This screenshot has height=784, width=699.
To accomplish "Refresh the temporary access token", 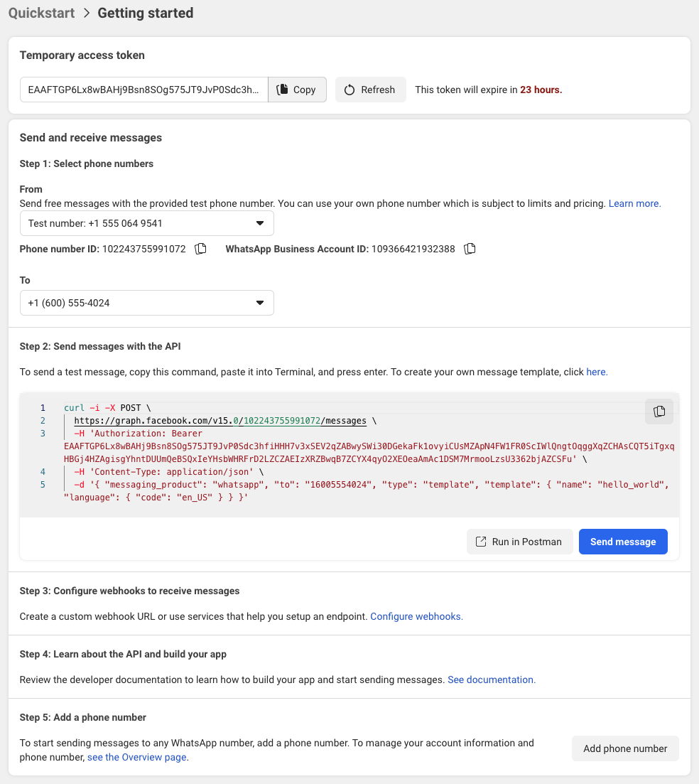I will 370,90.
